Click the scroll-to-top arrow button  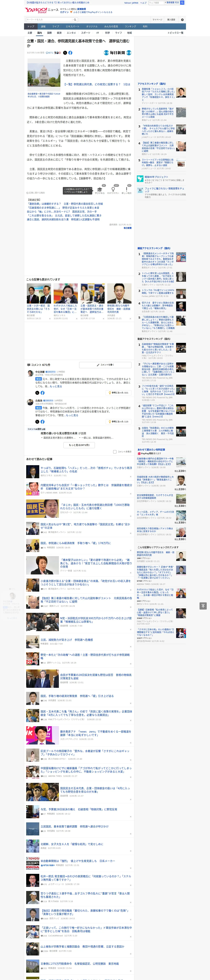click(x=203, y=606)
